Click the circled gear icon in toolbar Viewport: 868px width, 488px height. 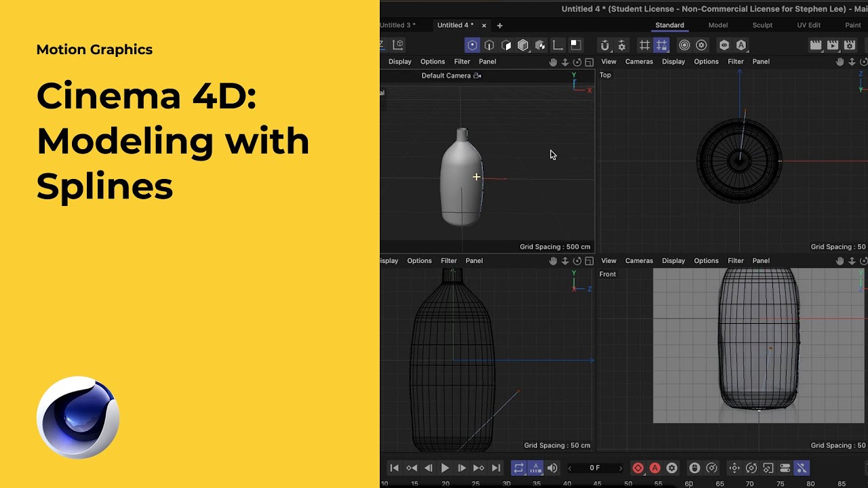pyautogui.click(x=701, y=45)
